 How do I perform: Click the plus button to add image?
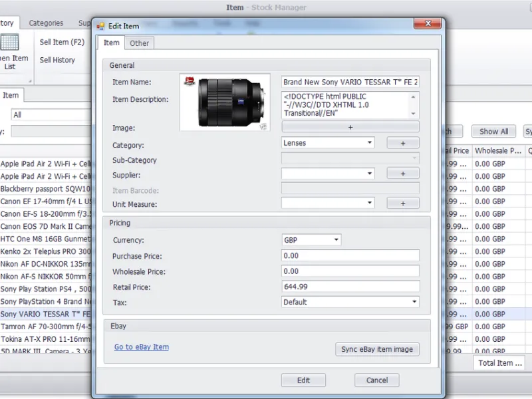point(350,127)
